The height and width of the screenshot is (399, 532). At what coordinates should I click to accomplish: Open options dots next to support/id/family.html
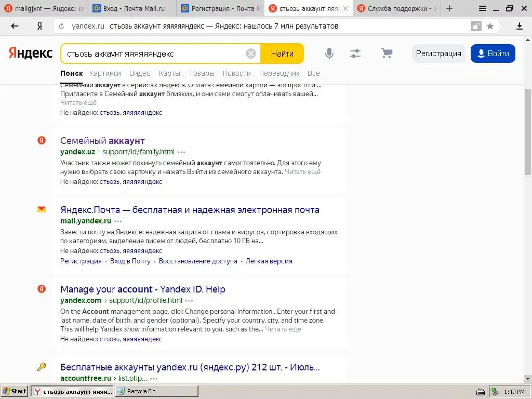point(181,152)
